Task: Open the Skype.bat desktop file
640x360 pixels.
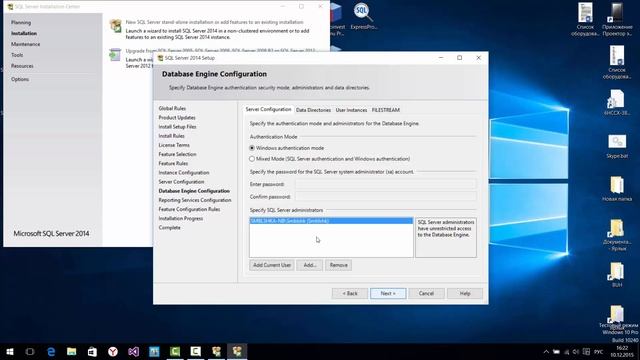Action: pos(617,146)
